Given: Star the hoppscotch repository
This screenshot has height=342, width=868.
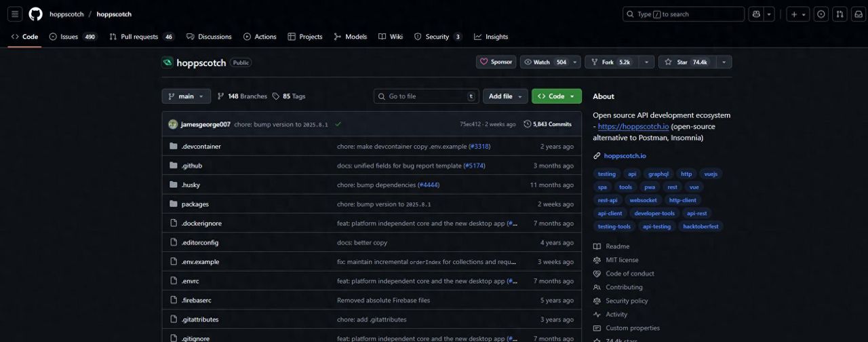Looking at the screenshot, I should point(686,62).
